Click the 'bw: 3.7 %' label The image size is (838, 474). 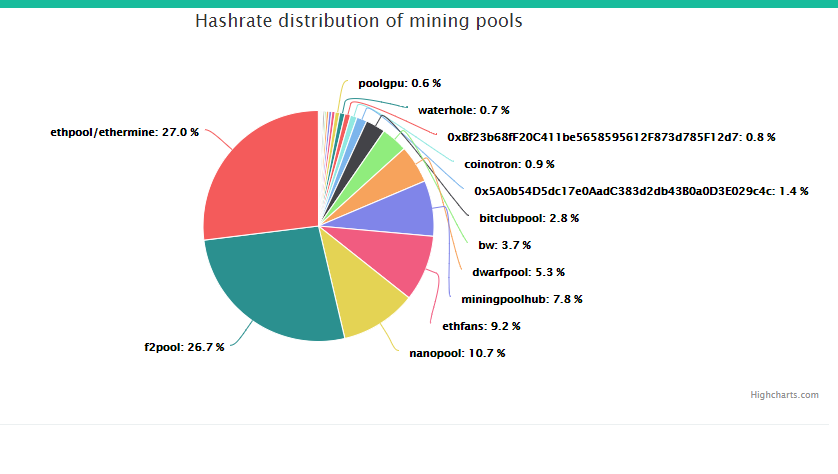(505, 245)
